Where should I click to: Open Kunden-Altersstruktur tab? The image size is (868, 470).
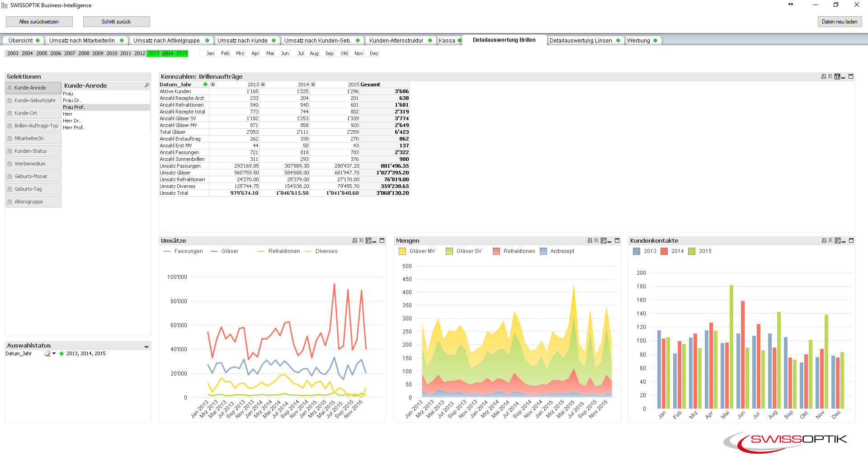tap(400, 40)
